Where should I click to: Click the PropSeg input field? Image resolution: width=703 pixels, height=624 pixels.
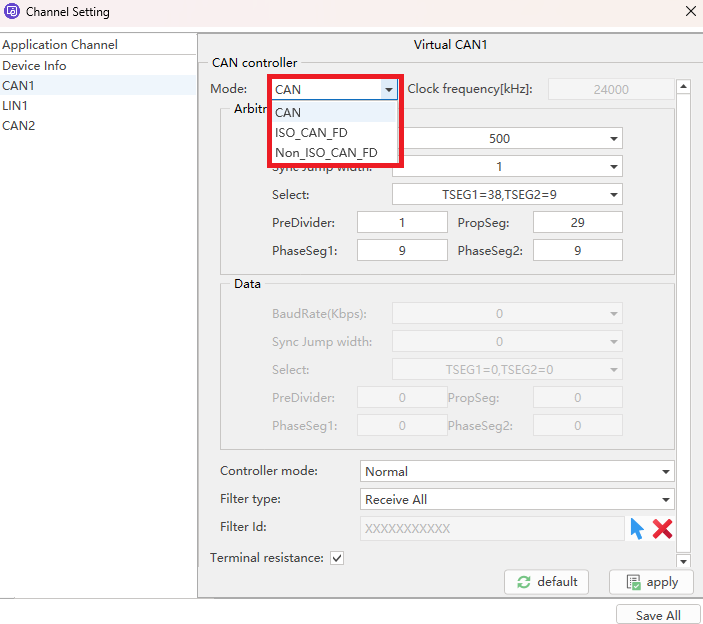[x=577, y=222]
